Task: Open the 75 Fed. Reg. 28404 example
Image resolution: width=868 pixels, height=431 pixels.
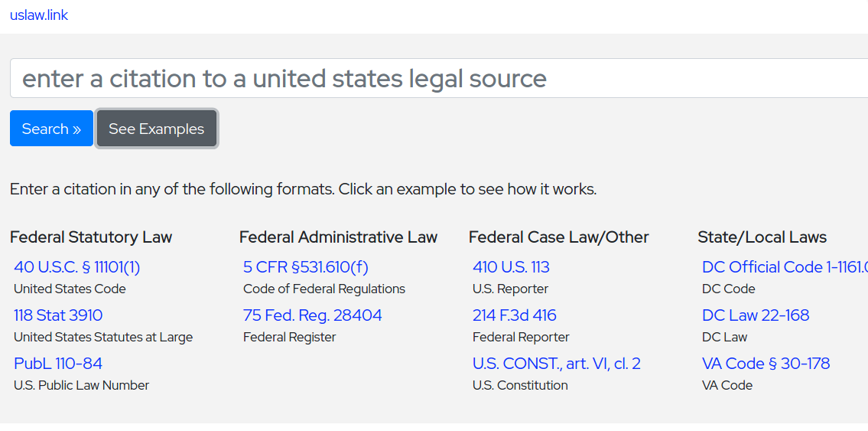Action: tap(313, 315)
